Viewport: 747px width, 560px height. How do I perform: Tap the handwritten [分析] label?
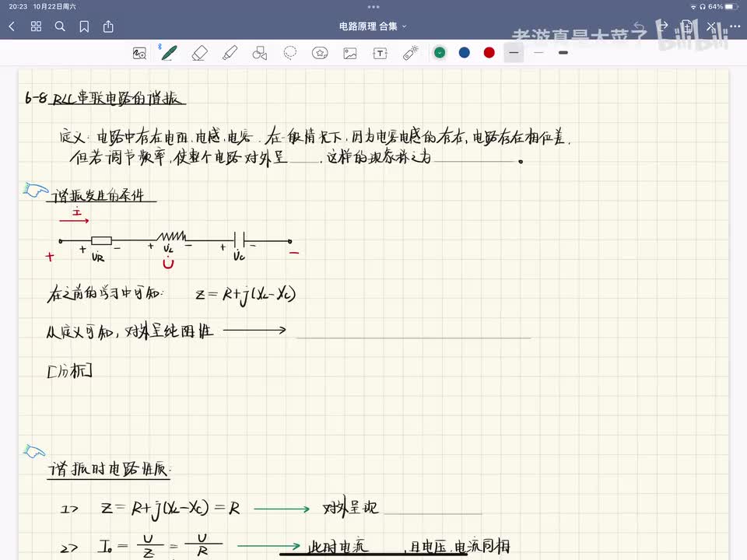tap(69, 370)
